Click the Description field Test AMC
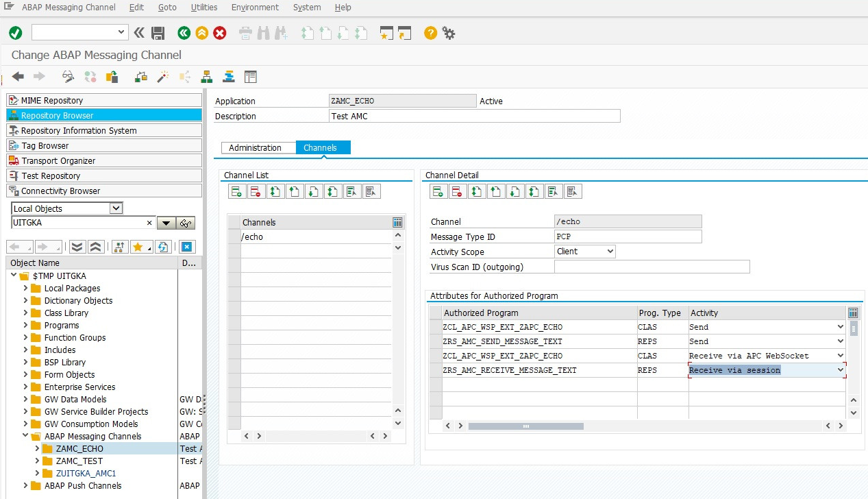The height and width of the screenshot is (499, 868). (x=474, y=116)
